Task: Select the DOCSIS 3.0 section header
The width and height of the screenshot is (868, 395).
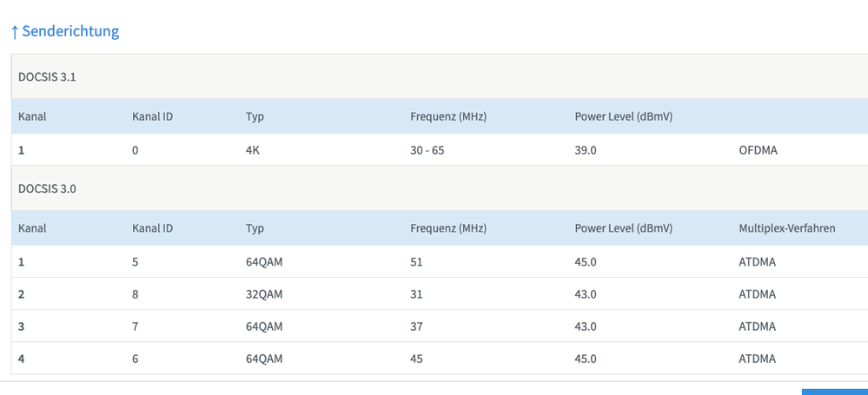Action: tap(49, 188)
